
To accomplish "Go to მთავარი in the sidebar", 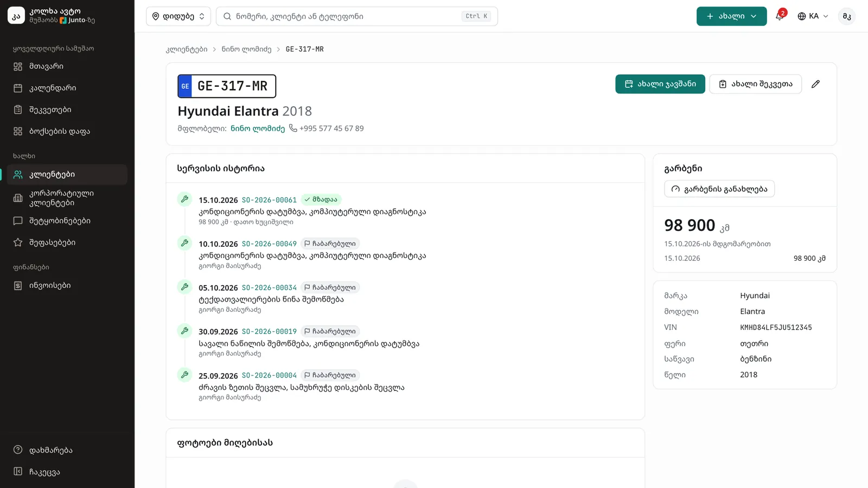I will tap(67, 66).
